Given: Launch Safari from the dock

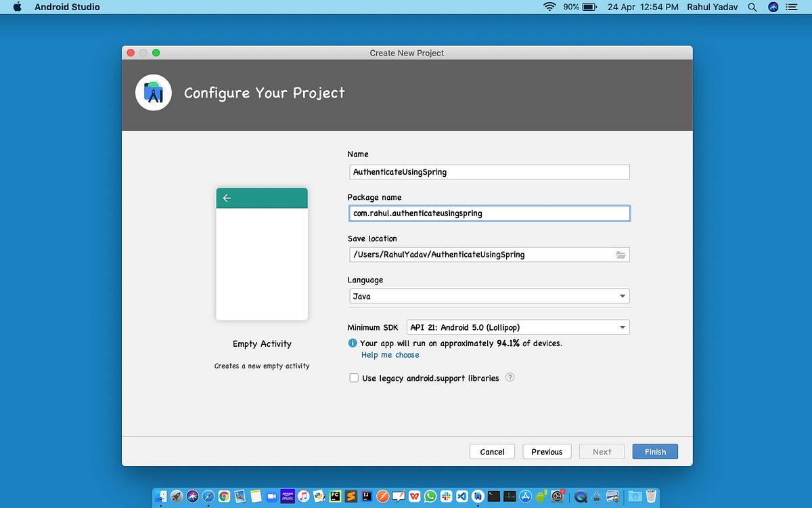Looking at the screenshot, I should tap(208, 496).
